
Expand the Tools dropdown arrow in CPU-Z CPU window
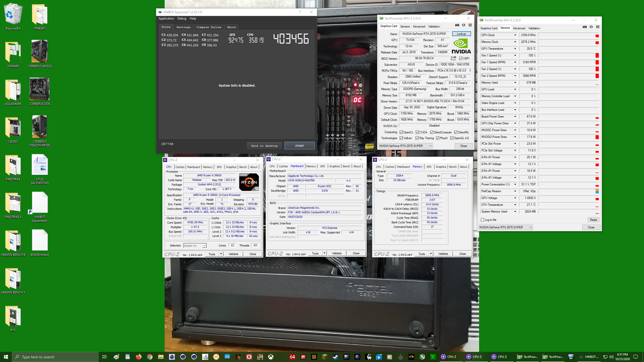click(x=221, y=254)
